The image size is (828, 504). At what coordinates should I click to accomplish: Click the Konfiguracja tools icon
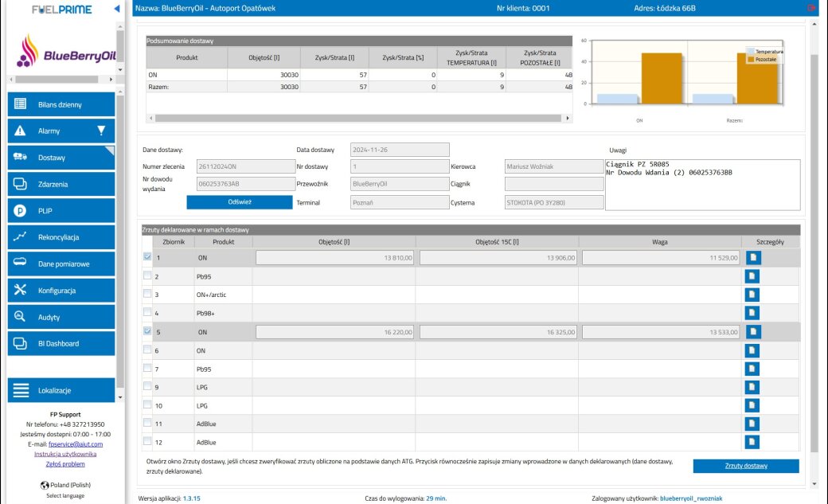coord(20,290)
